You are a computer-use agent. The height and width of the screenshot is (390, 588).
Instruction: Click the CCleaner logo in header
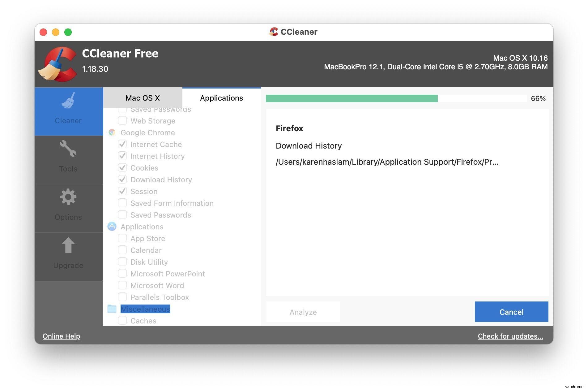(58, 64)
